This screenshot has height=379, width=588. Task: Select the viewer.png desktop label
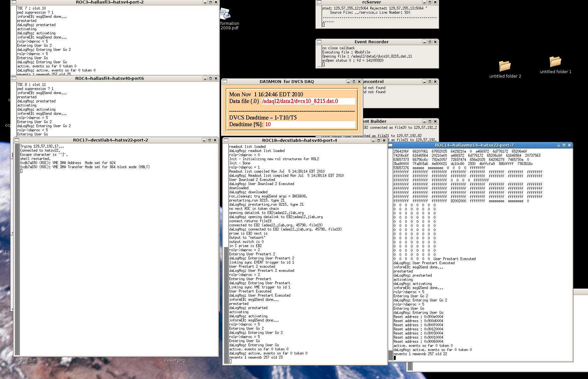174,360
